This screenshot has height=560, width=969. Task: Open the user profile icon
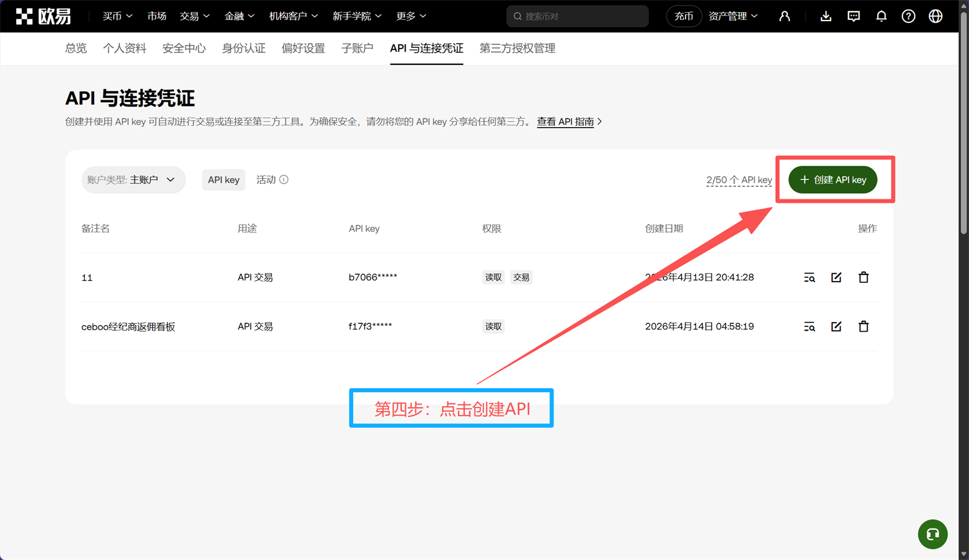pyautogui.click(x=784, y=16)
